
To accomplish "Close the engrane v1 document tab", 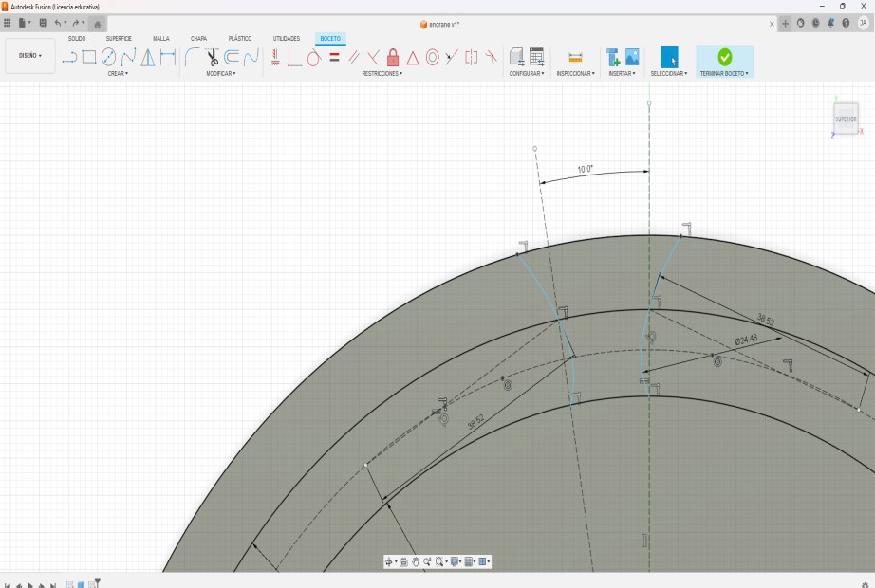I will point(772,24).
